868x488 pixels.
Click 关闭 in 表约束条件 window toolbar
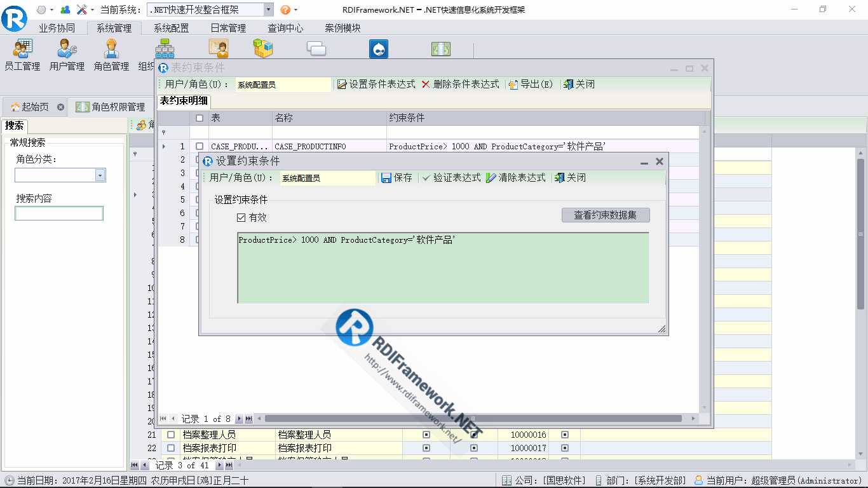pos(580,84)
